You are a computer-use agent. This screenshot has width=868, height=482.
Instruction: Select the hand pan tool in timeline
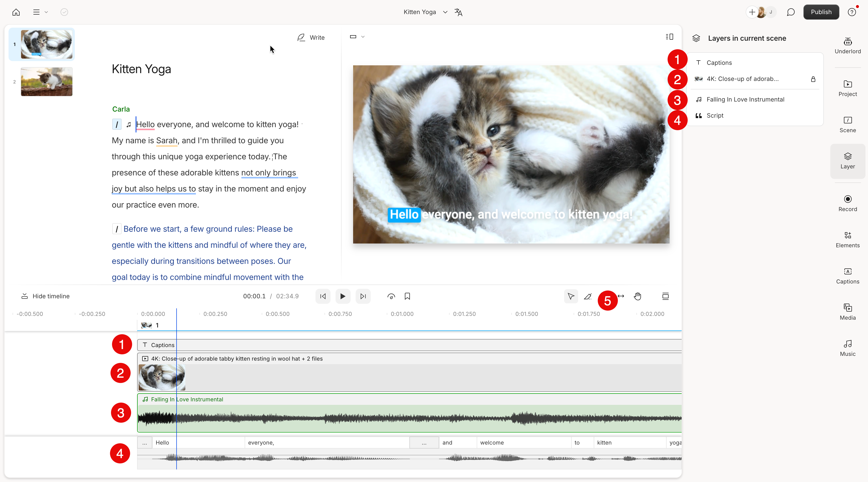(637, 296)
